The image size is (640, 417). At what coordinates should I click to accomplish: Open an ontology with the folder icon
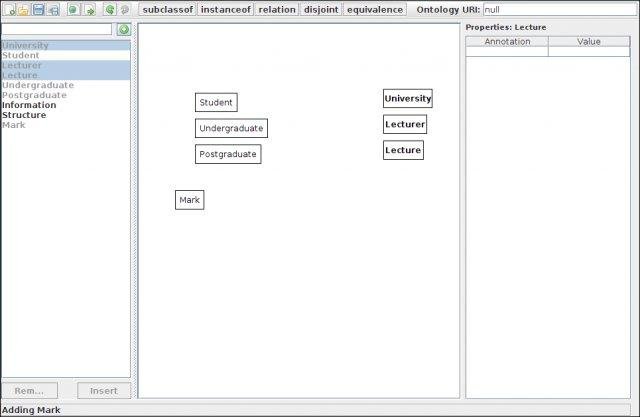click(x=24, y=9)
